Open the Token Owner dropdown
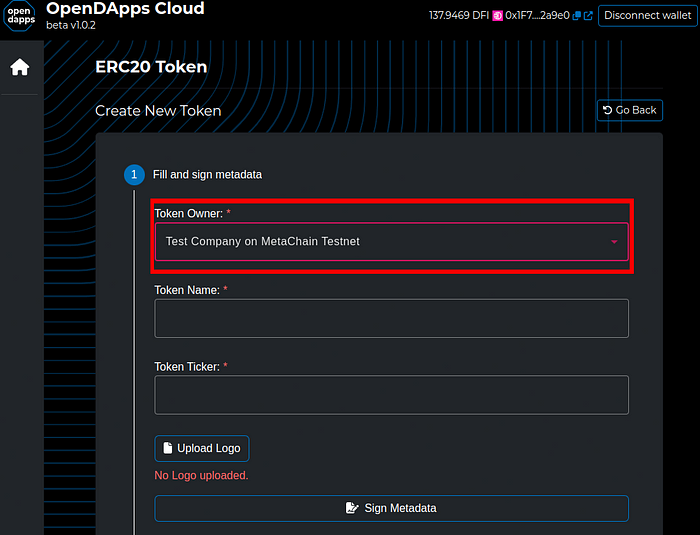 392,242
